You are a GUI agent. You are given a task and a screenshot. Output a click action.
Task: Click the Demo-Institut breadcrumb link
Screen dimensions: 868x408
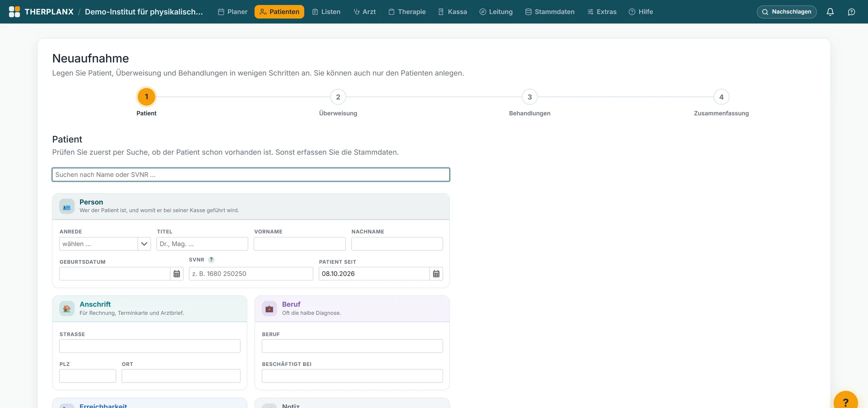coord(144,12)
